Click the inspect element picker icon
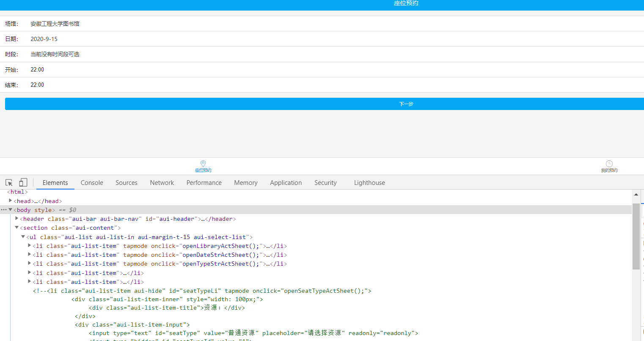This screenshot has height=341, width=644. (x=9, y=182)
